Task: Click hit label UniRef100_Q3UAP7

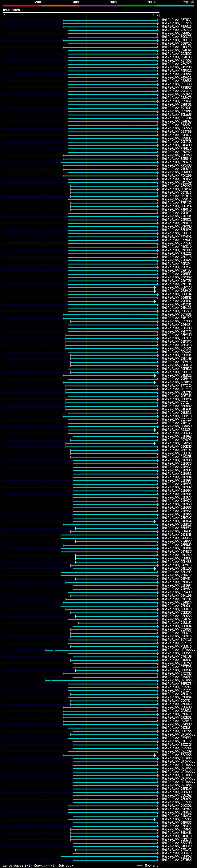Action: (177, 799)
